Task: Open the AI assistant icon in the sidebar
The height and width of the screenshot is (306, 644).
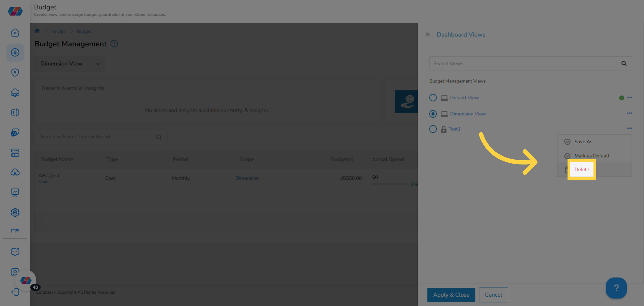Action: click(15, 132)
